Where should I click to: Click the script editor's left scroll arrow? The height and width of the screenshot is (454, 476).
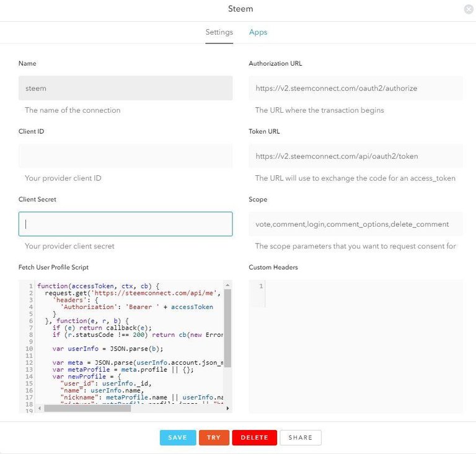pyautogui.click(x=40, y=409)
